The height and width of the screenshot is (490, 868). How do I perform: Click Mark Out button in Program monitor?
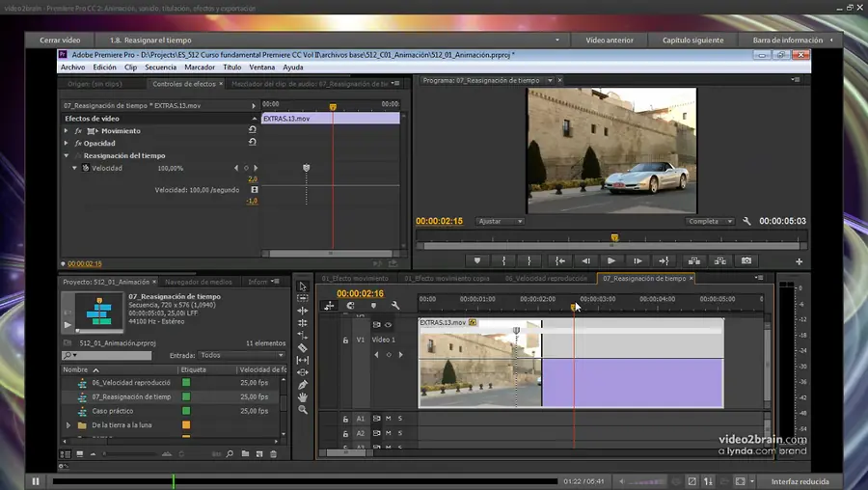coord(529,260)
